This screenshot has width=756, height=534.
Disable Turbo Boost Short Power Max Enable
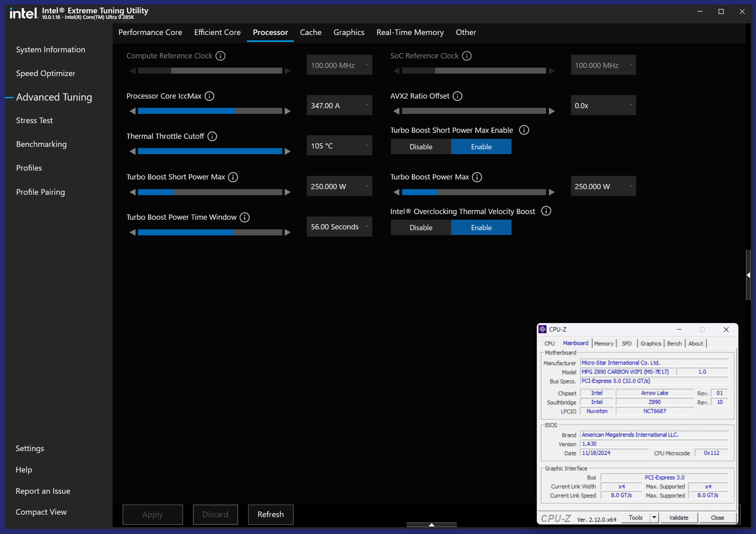tap(421, 146)
